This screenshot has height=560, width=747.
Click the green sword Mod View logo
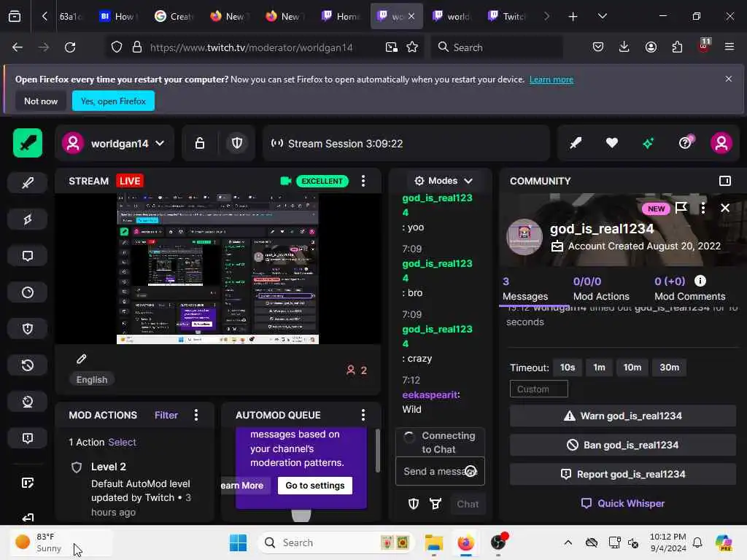click(x=28, y=143)
